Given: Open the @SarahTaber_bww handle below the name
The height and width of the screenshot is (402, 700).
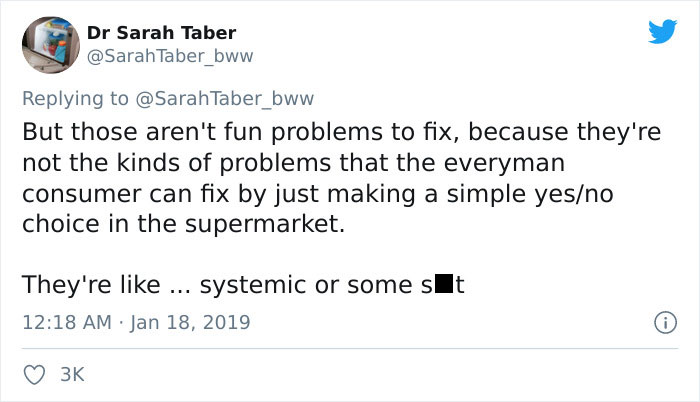Looking at the screenshot, I should coord(170,56).
